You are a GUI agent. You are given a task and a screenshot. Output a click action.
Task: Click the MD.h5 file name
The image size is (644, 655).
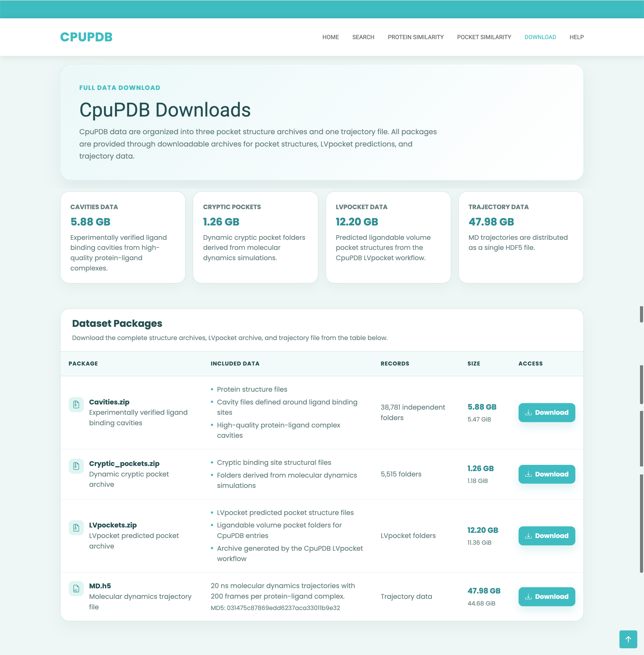[100, 586]
